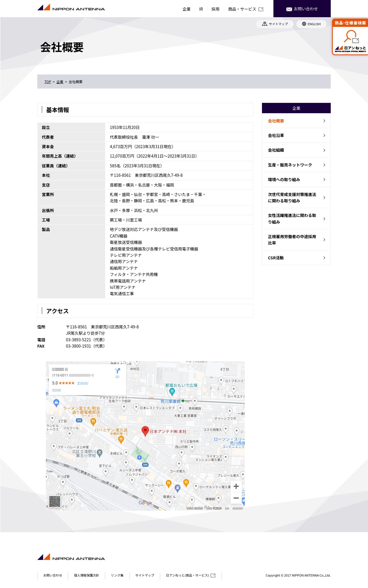Viewport: 368px width, 588px height.
Task: Open footer 個人情報保護方針 link
Action: coord(86,575)
